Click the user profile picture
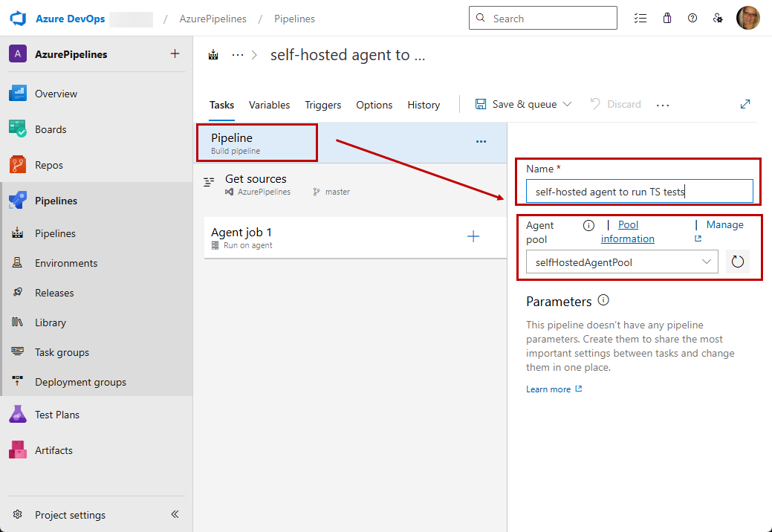This screenshot has height=532, width=772. pos(748,19)
